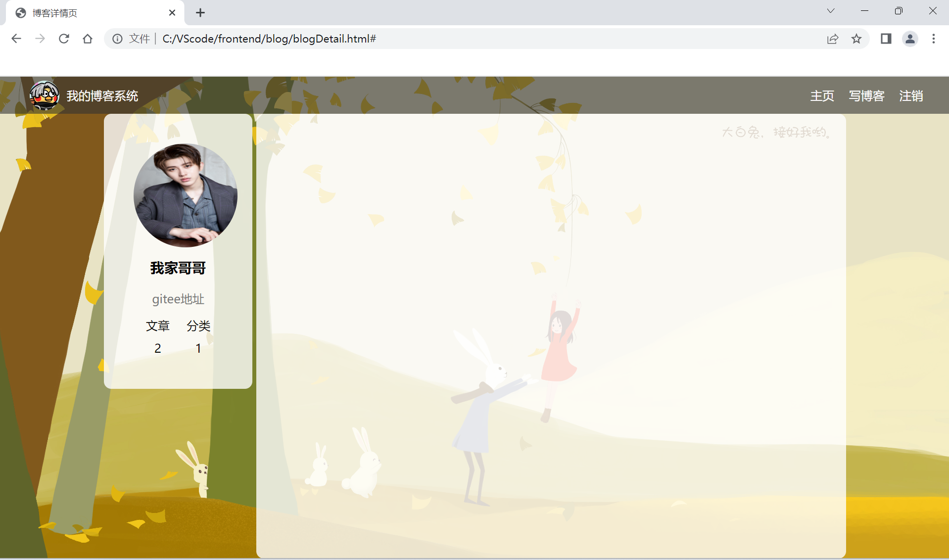Bookmark this page with the star
949x560 pixels.
(x=856, y=39)
